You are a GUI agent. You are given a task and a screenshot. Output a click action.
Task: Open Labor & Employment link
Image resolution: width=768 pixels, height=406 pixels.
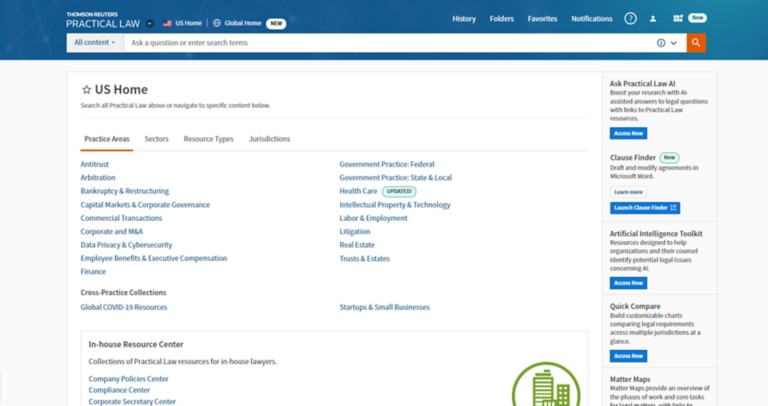tap(373, 218)
